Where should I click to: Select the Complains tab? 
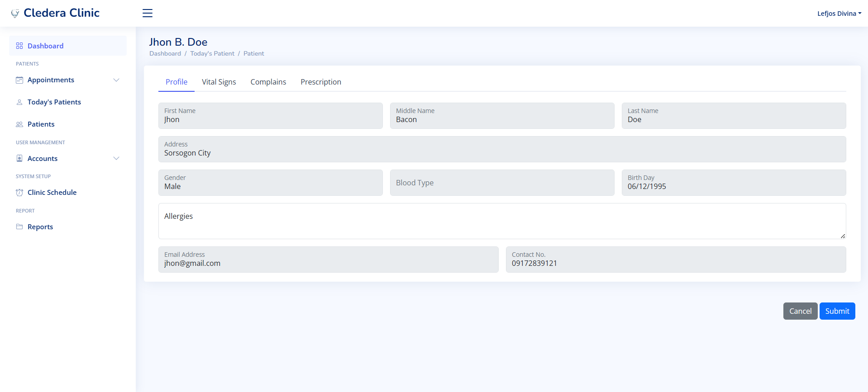[268, 82]
